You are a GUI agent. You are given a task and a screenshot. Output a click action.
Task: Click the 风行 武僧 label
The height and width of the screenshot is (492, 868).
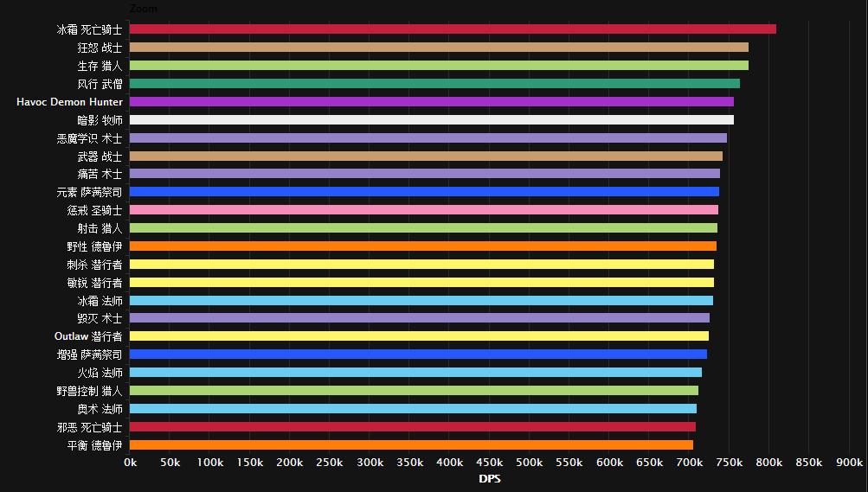coord(100,84)
